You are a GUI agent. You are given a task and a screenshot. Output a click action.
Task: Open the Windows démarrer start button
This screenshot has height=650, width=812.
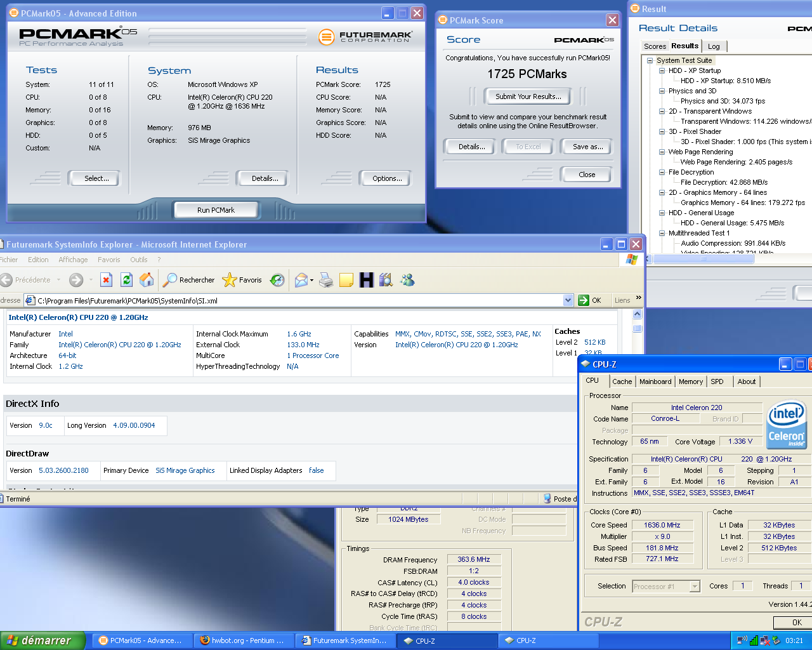tap(42, 640)
